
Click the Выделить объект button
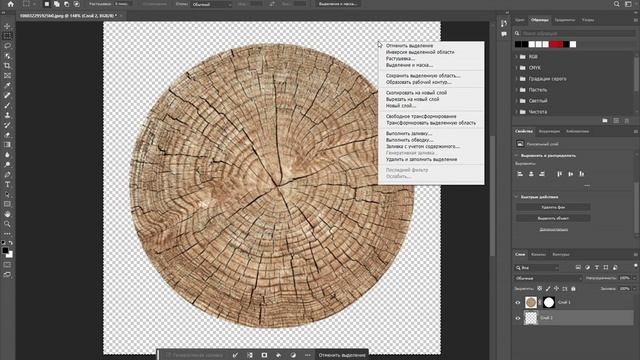pos(553,218)
